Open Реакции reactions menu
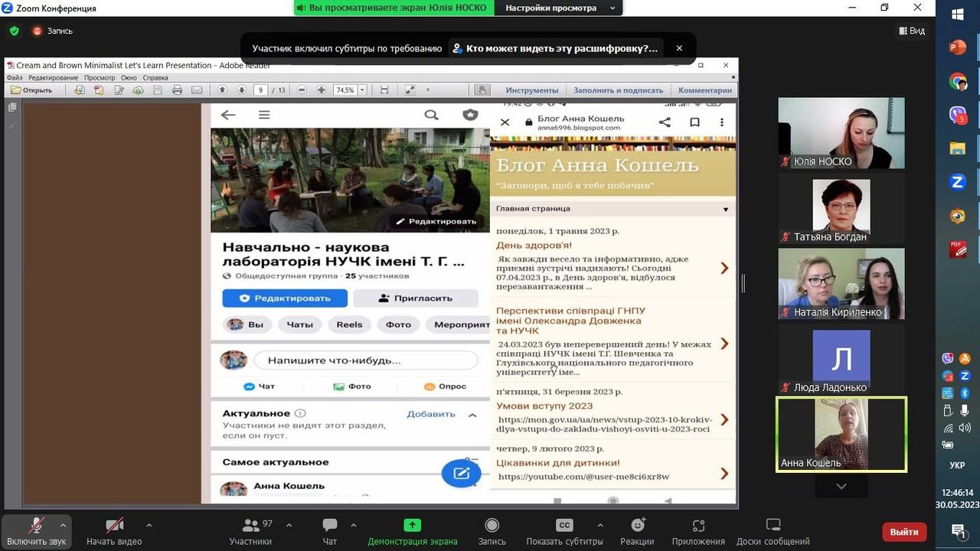Screen dimensions: 980x551 tap(637, 531)
